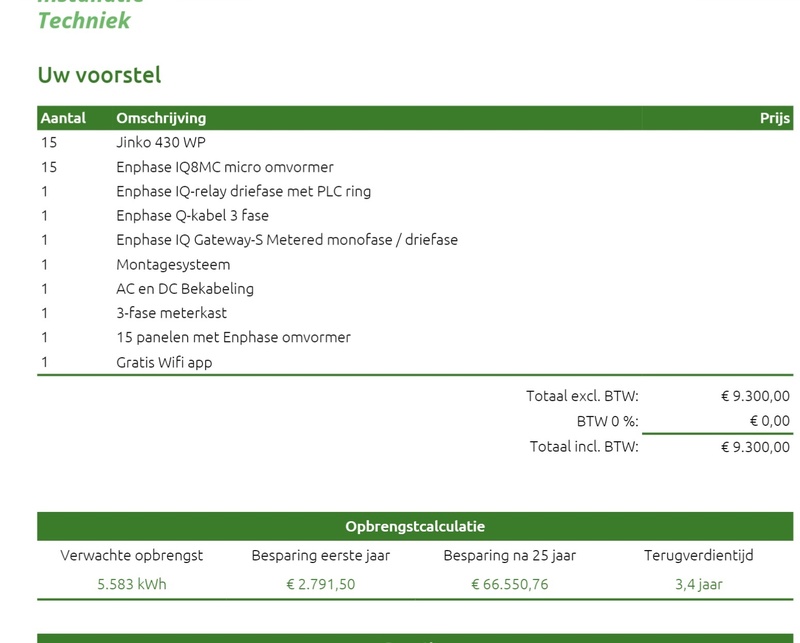This screenshot has width=800, height=643.
Task: Click 'Enphase IQ-relay driefase met PLC ring'
Action: click(243, 191)
